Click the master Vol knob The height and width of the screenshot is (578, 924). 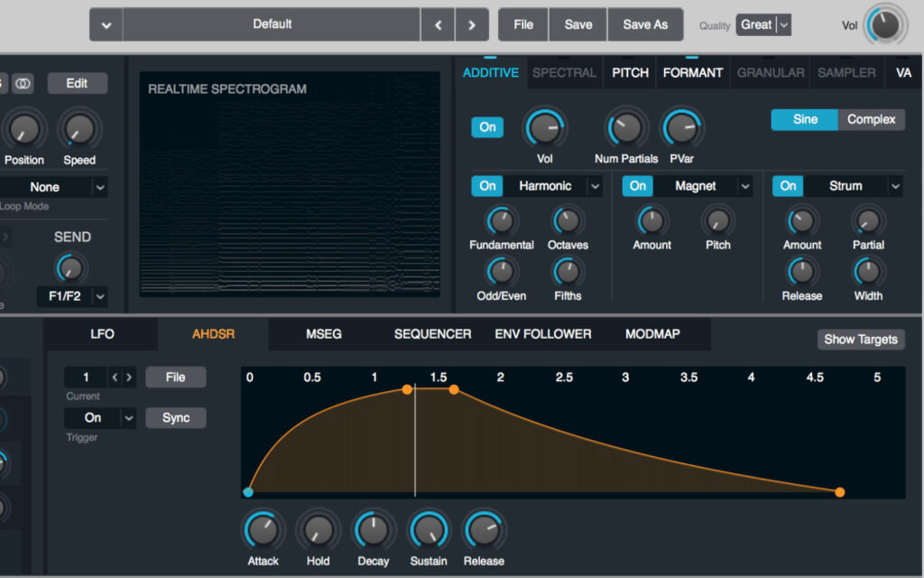point(884,24)
